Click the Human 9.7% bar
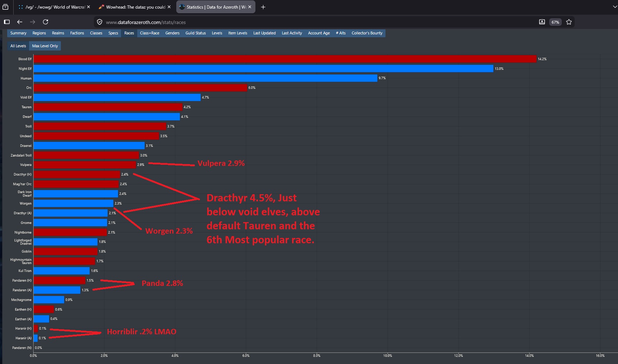 pos(205,78)
